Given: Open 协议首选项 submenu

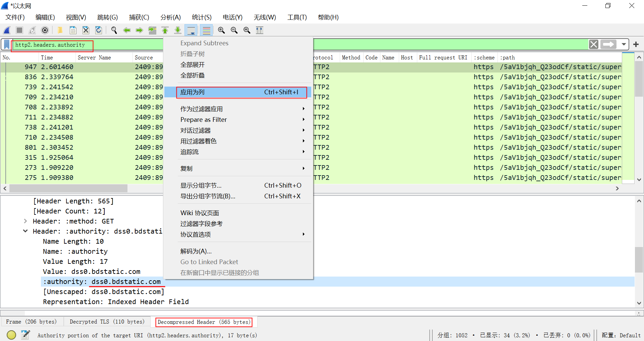Looking at the screenshot, I should (238, 234).
